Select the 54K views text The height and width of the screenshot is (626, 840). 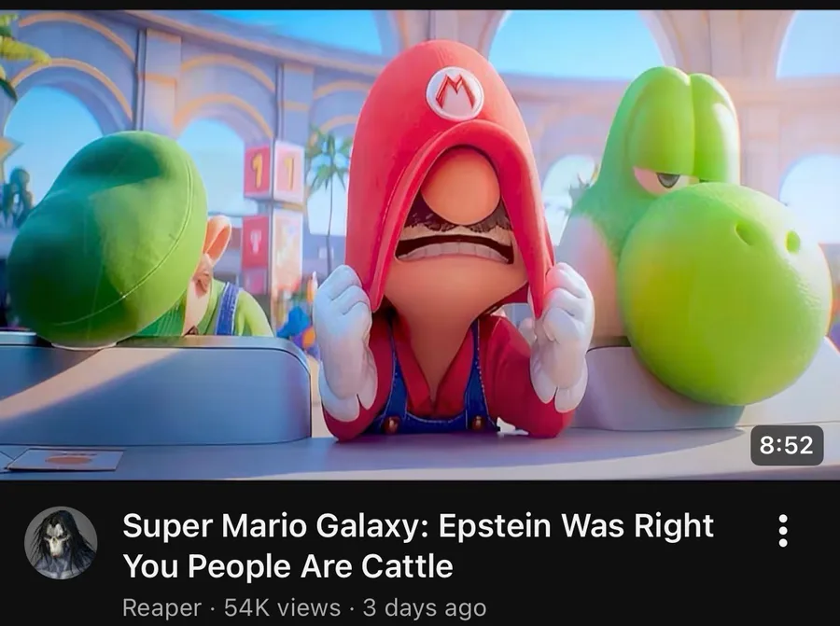pos(282,607)
